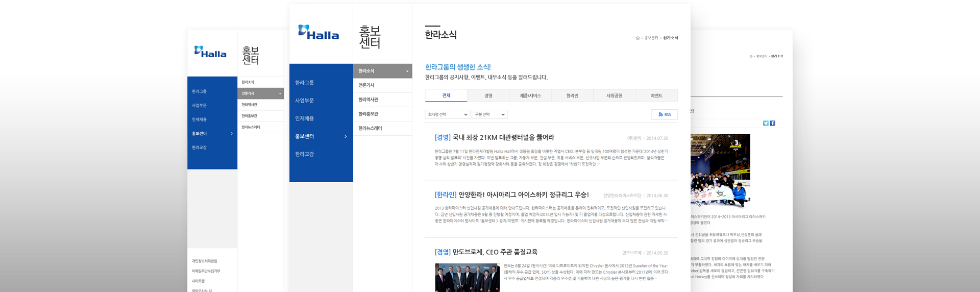This screenshot has width=980, height=292.
Task: Click the 한라그룹의 생생한 소식! headline
Action: 458,67
